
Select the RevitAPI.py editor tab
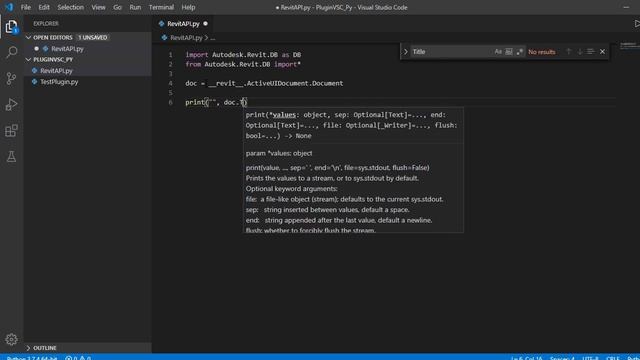tap(183, 24)
